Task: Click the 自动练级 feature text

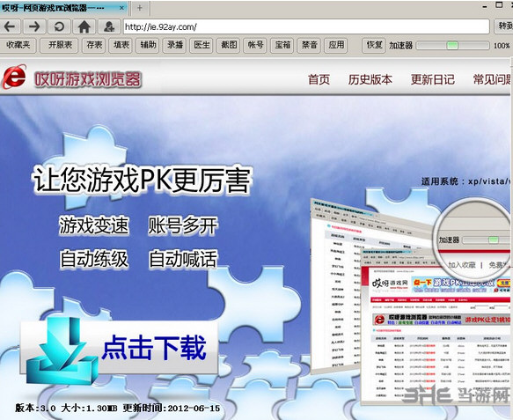Action: pos(93,259)
